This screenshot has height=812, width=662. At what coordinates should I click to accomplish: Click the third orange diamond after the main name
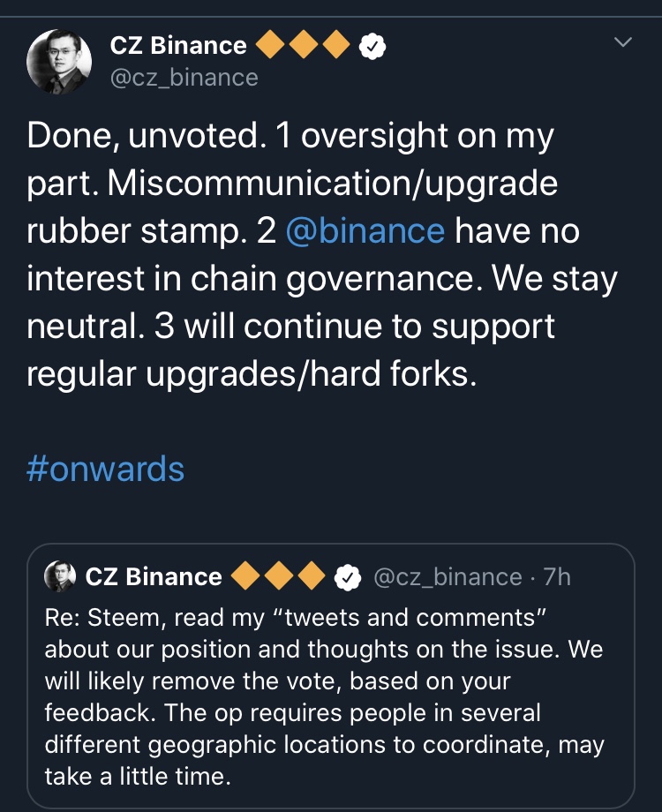point(335,46)
